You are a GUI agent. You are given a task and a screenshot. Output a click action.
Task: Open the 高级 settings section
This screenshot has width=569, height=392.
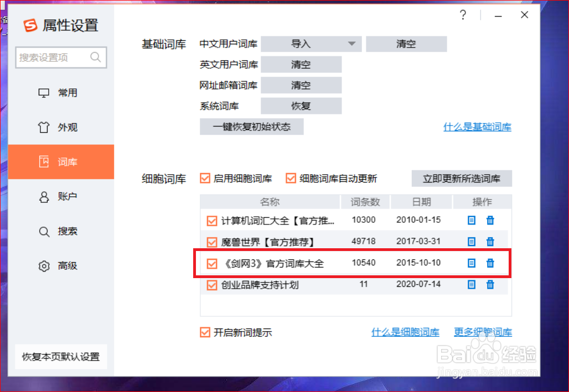tap(61, 266)
